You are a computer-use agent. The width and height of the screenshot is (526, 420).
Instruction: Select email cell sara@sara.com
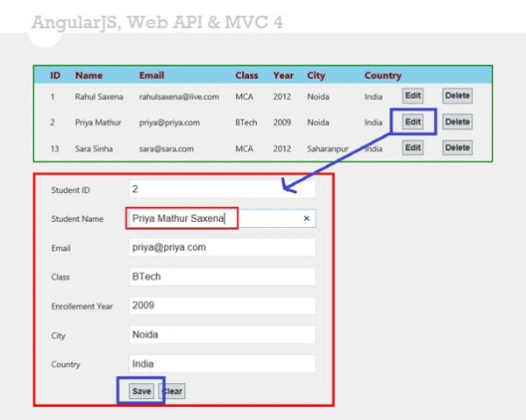[167, 148]
